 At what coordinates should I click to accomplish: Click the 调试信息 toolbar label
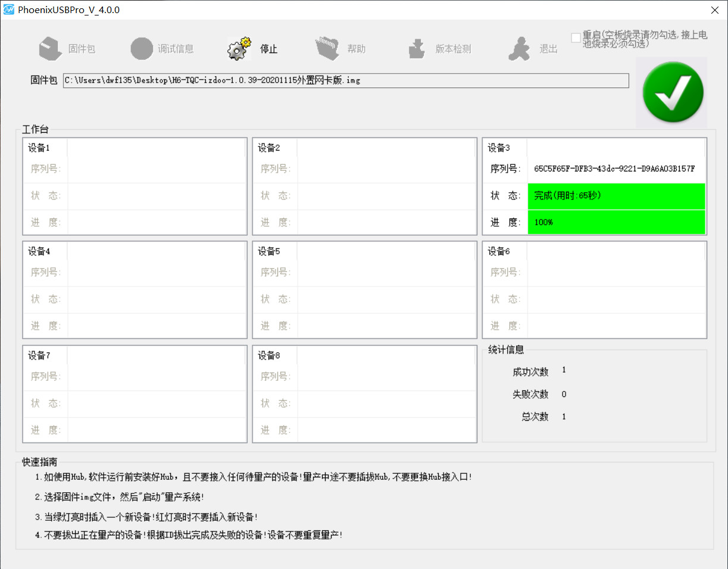pyautogui.click(x=176, y=49)
